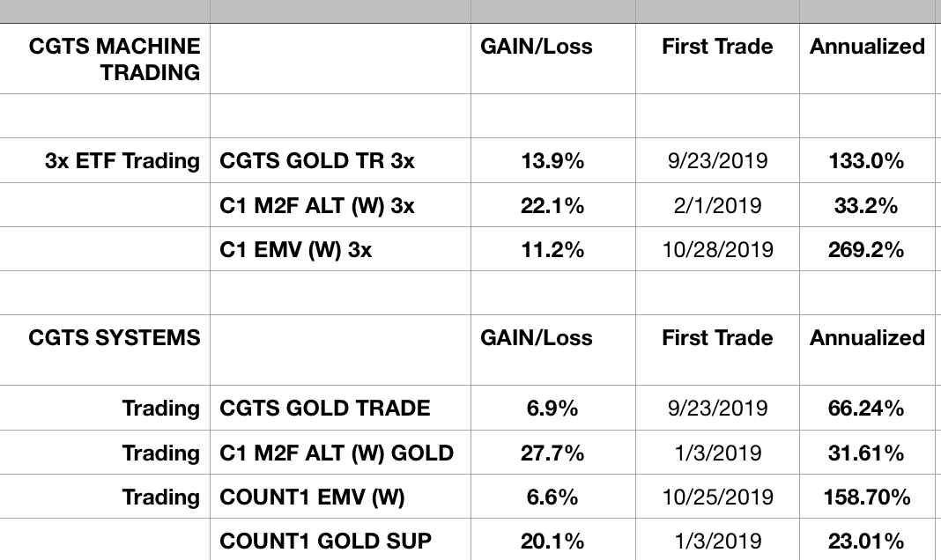Select the COUNT1 EMV (W) cell
This screenshot has height=560, width=941.
[x=312, y=497]
